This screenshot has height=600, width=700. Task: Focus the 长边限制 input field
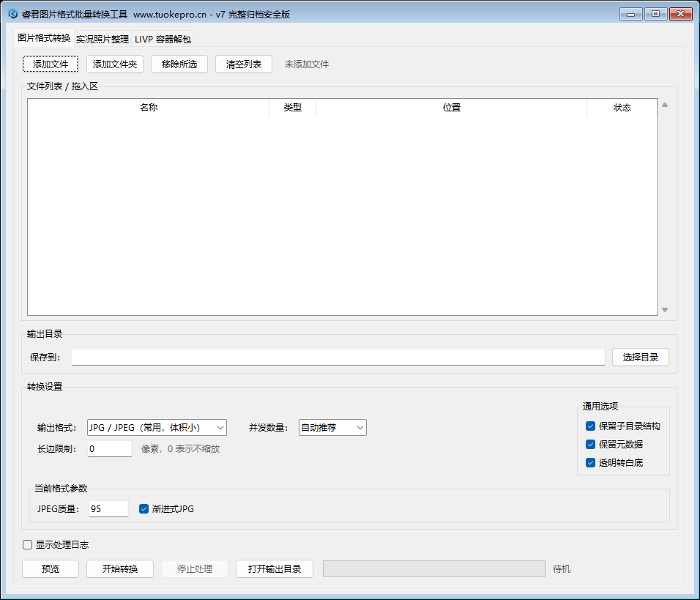pyautogui.click(x=109, y=449)
